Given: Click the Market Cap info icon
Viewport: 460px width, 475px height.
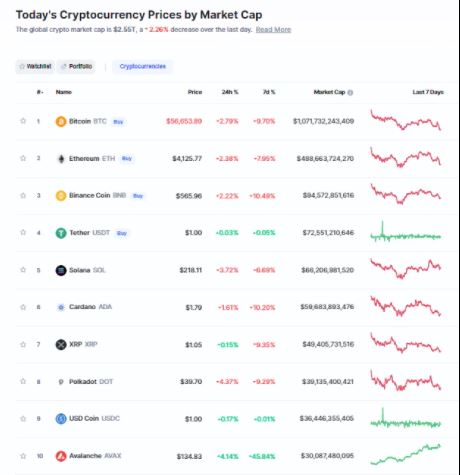Looking at the screenshot, I should coord(350,92).
